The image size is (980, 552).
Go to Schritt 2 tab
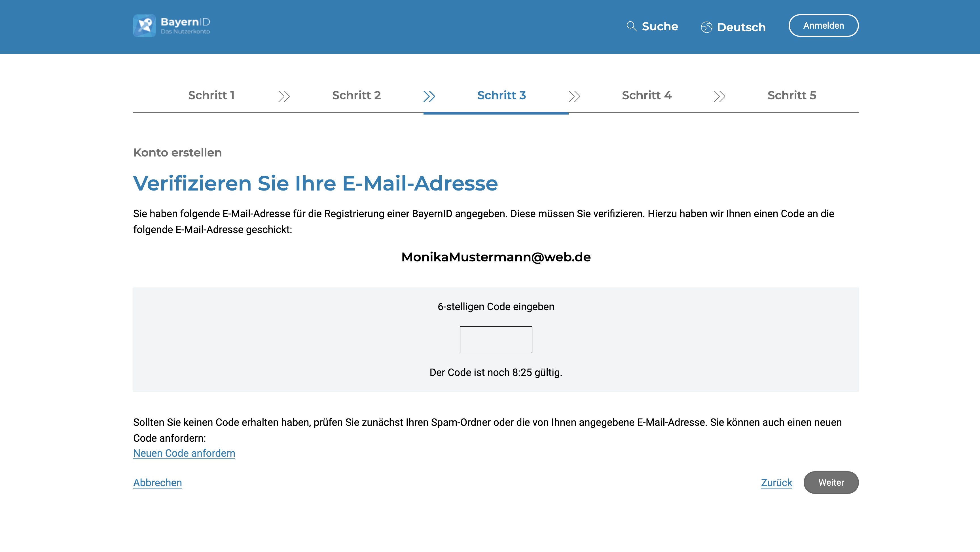356,95
